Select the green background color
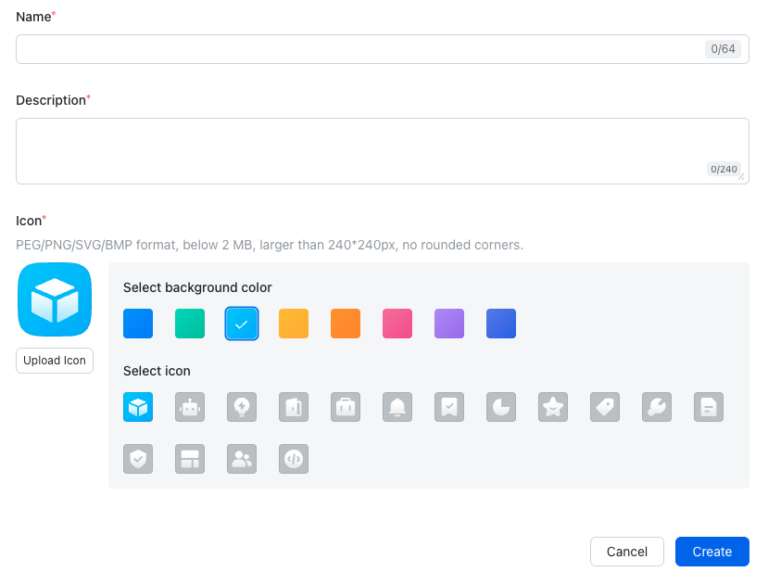Screen dimensions: 768x572 [x=190, y=323]
